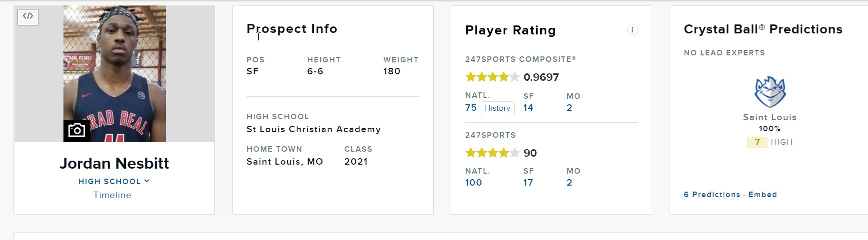Screen dimensions: 868x240
Task: Open the camera photo gallery icon
Action: pyautogui.click(x=77, y=131)
